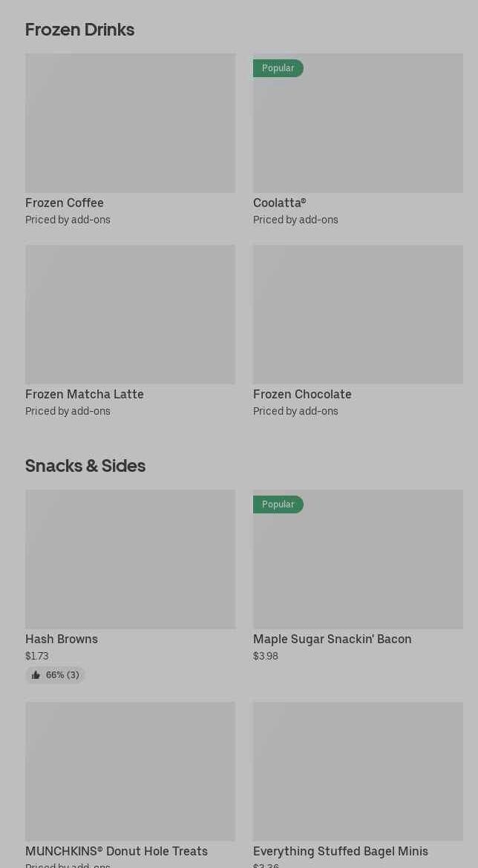Click the Popular badge on Snackin' Bacon
The width and height of the screenshot is (478, 868).
pos(278,504)
